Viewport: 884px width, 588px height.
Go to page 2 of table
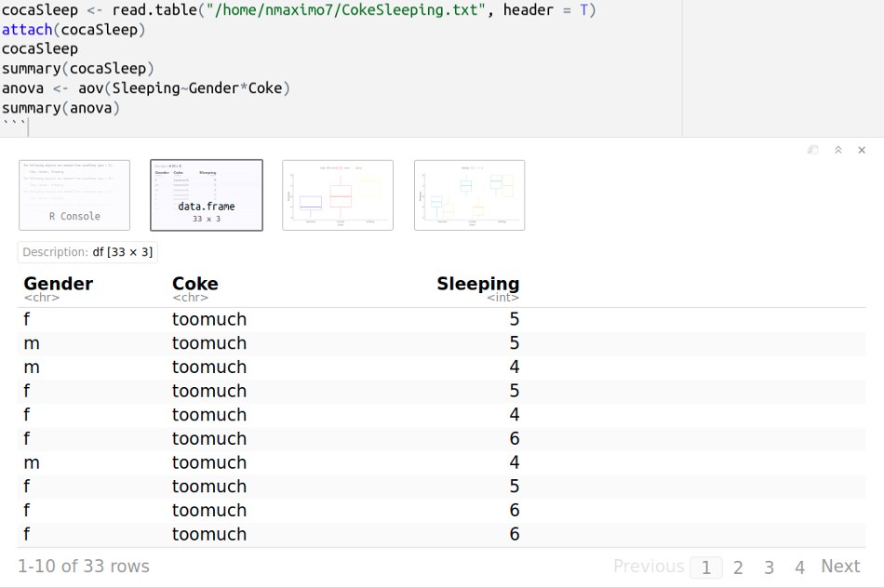coord(738,568)
